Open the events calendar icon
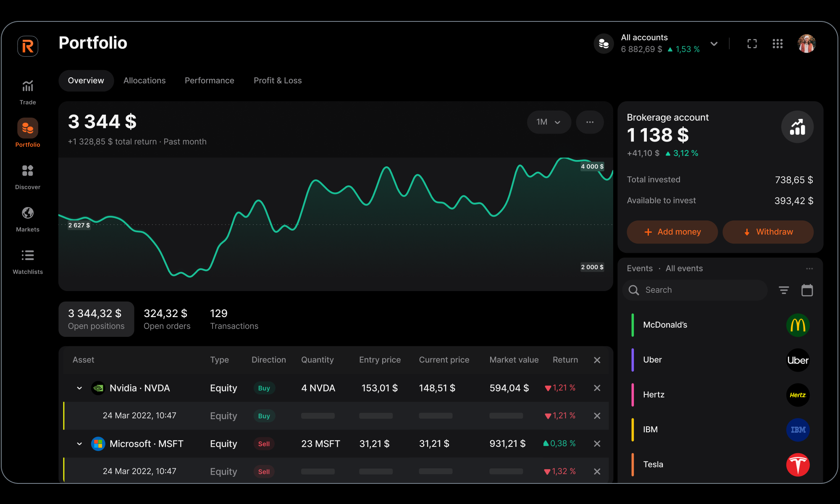Viewport: 840px width, 504px height. tap(807, 290)
